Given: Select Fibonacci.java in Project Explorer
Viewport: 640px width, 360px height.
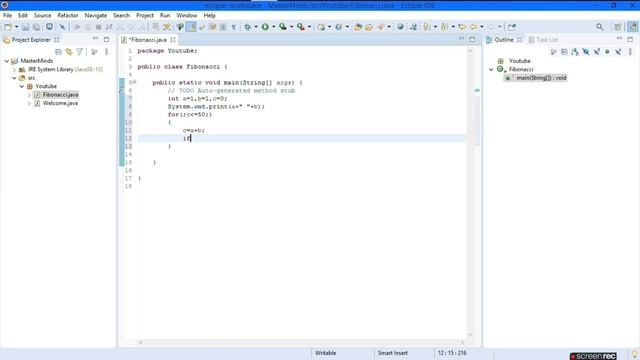Looking at the screenshot, I should 60,95.
